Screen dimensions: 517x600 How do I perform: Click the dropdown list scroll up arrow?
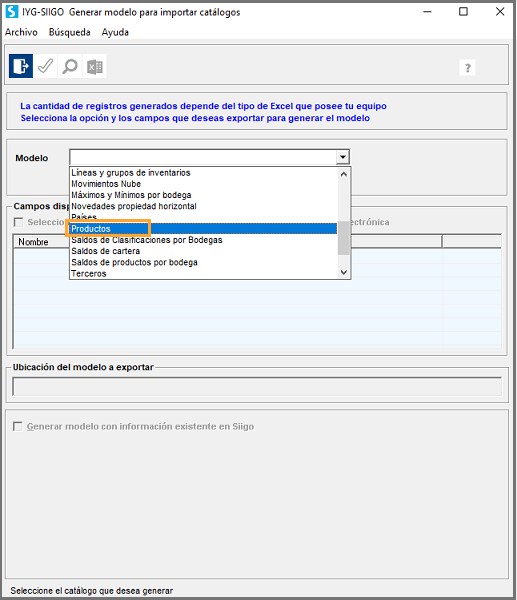(x=344, y=174)
